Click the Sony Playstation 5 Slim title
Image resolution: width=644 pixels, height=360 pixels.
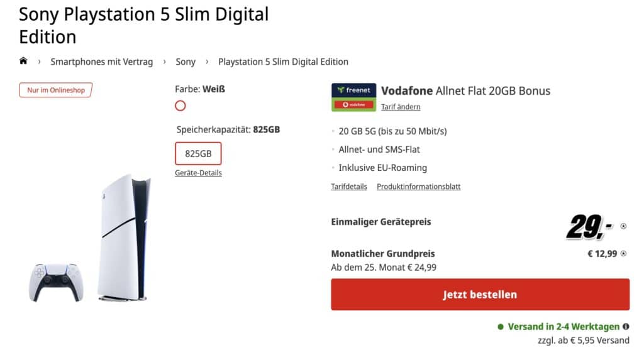click(x=144, y=25)
